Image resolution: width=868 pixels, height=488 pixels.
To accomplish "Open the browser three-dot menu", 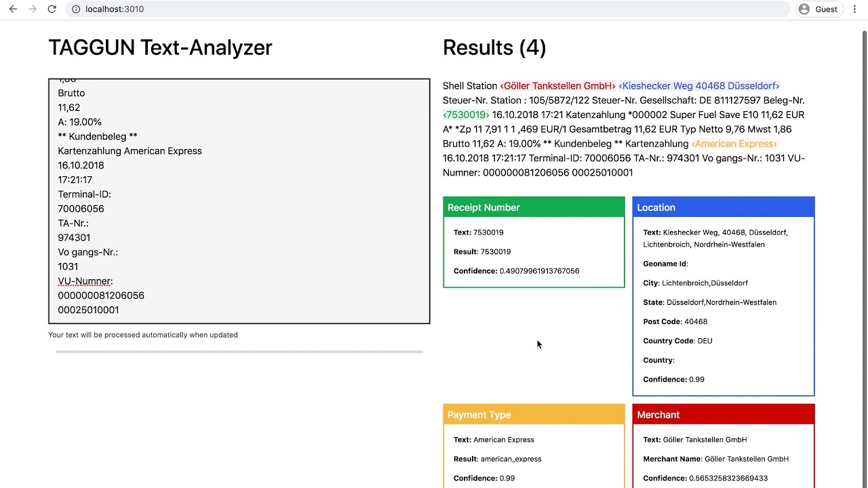I will coord(856,9).
